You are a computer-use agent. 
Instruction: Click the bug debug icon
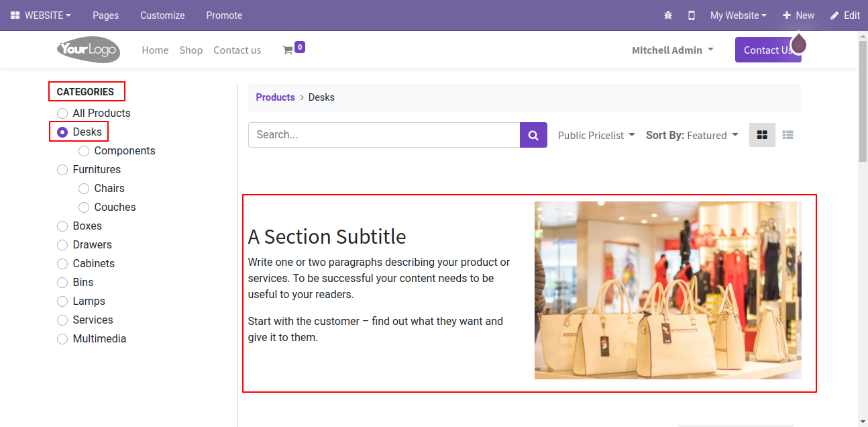(x=667, y=15)
